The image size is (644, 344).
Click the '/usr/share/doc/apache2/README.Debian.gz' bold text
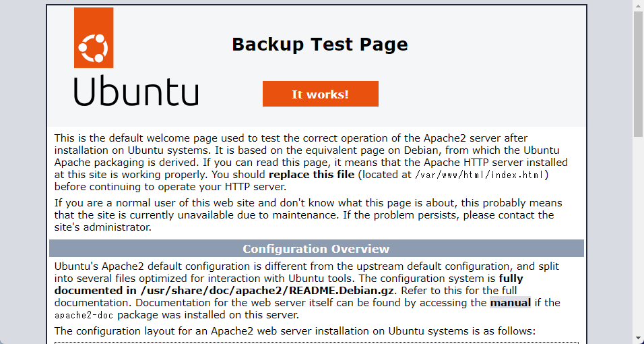(x=267, y=291)
